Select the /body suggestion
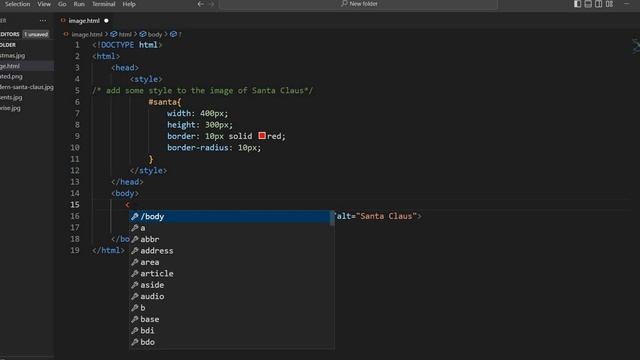The width and height of the screenshot is (640, 360). [232, 216]
